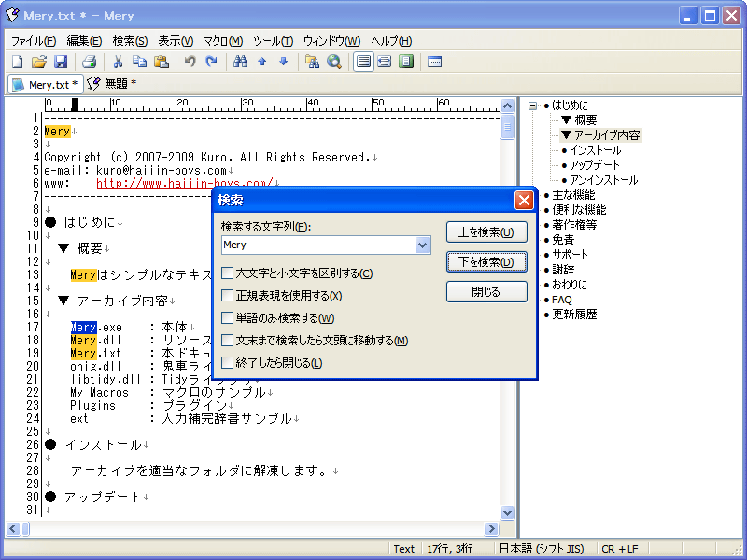Open the ファイル(F) menu
The image size is (747, 560).
click(x=34, y=41)
